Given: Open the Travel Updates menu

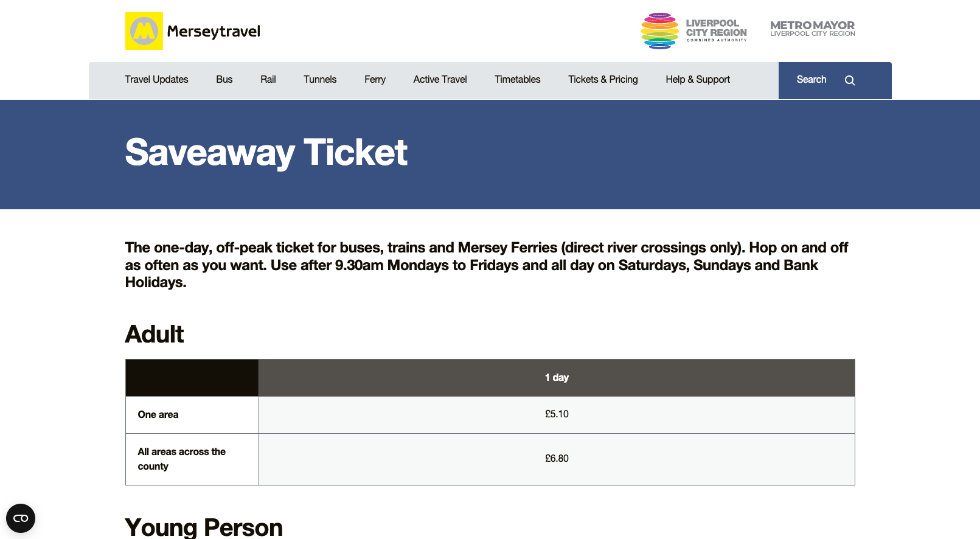Looking at the screenshot, I should (156, 80).
